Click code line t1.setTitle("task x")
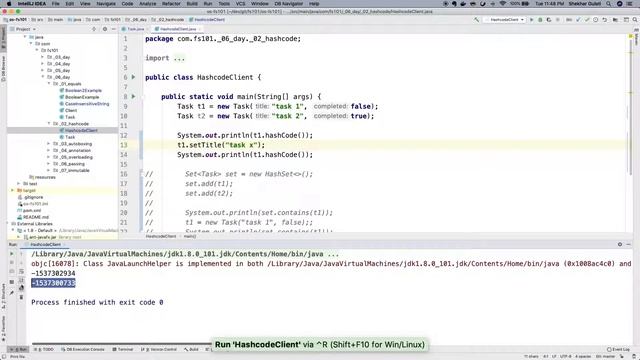Viewport: 640px width, 360px height. [x=221, y=145]
